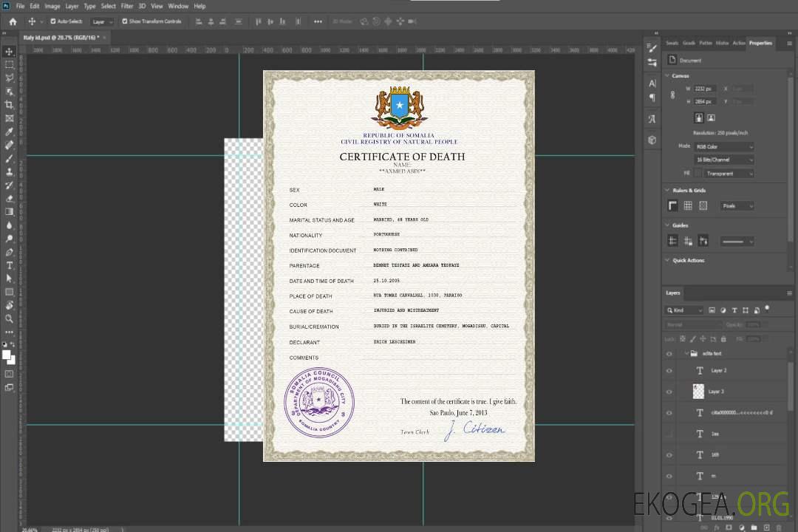Open the Layers filter Kind dropdown
This screenshot has height=532, width=798.
684,310
